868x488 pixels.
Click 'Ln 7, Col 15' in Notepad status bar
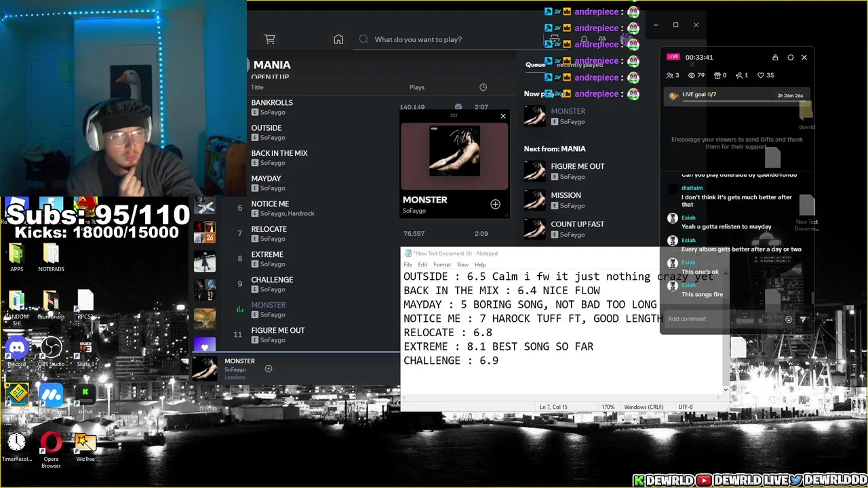coord(553,407)
